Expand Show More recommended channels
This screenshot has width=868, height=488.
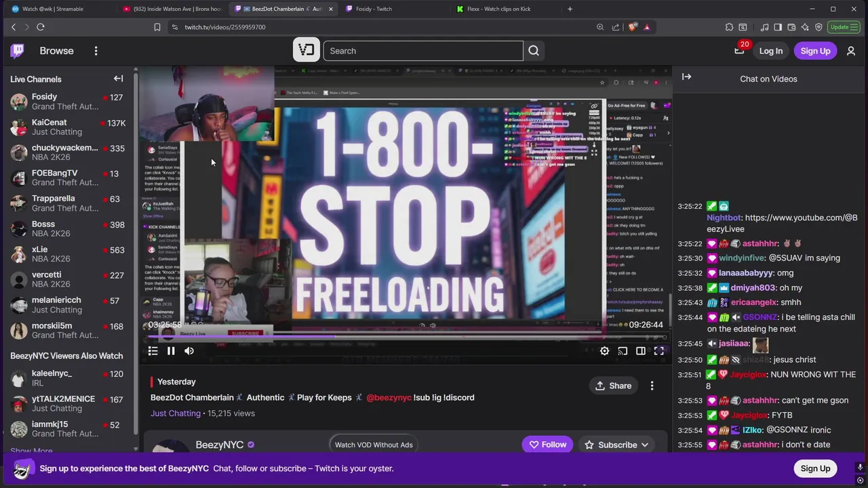[x=31, y=450]
